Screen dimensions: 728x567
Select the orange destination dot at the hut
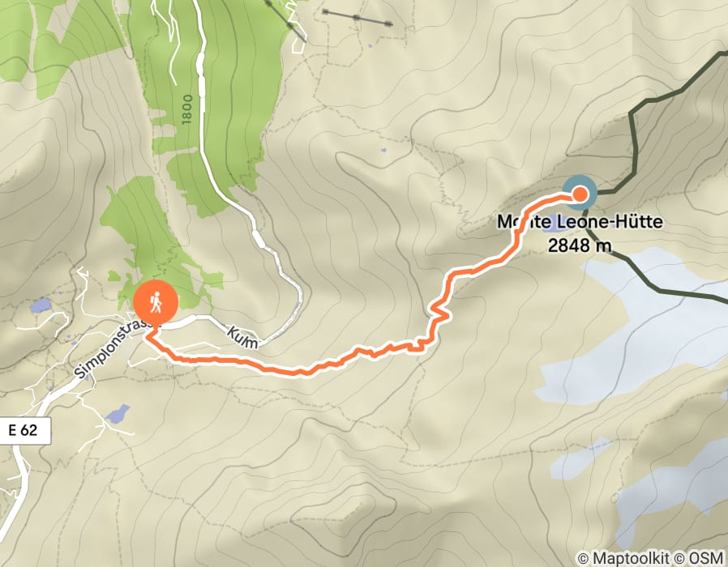pyautogui.click(x=580, y=194)
